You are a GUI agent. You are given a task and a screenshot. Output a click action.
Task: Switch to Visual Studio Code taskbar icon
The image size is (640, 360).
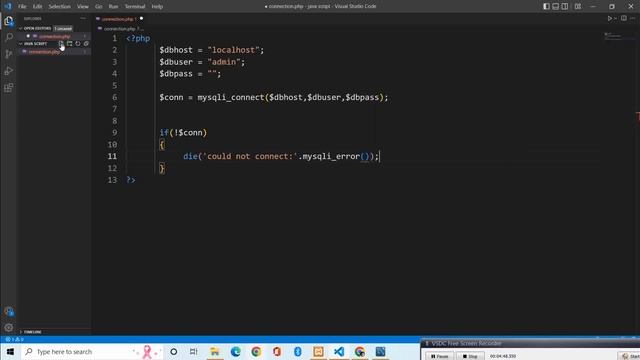pyautogui.click(x=339, y=351)
